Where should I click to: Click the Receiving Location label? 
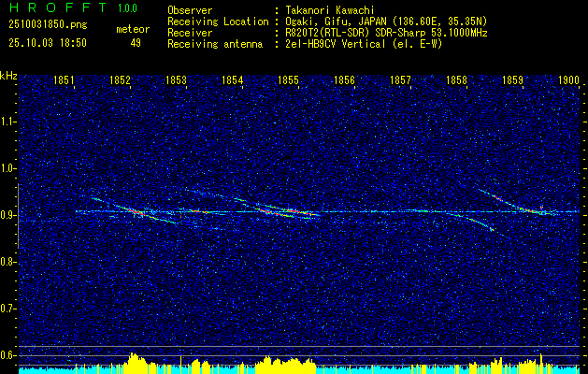[218, 22]
